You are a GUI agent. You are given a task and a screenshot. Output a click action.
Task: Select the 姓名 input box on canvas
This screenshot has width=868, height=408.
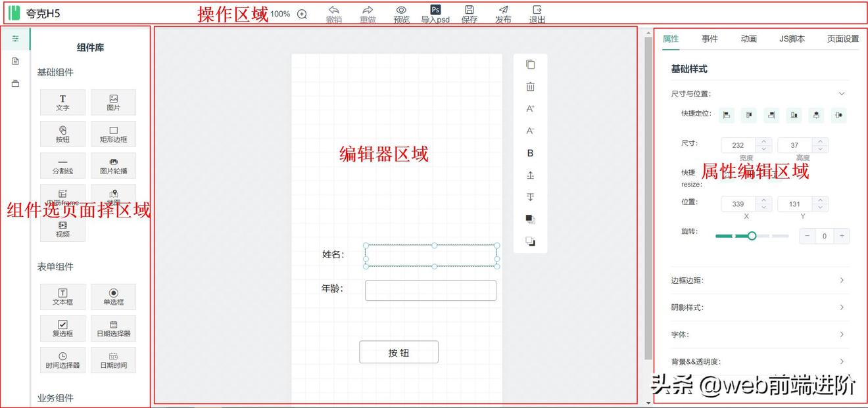click(x=431, y=256)
